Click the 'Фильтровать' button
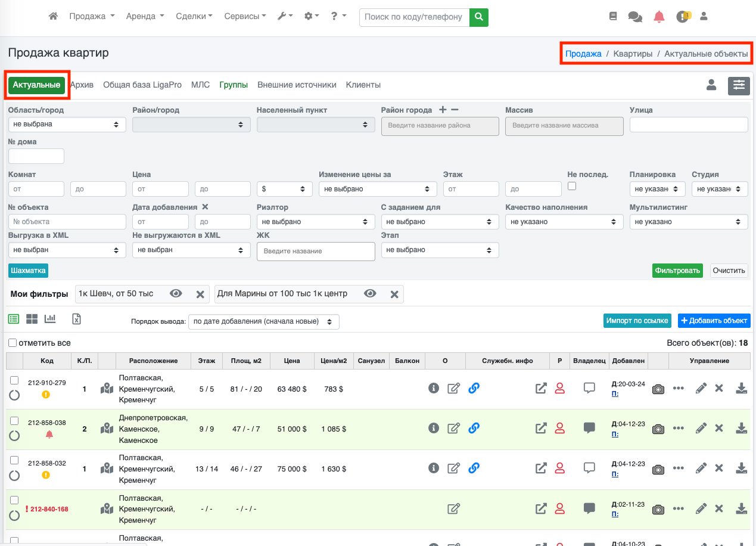Image resolution: width=756 pixels, height=546 pixels. pyautogui.click(x=677, y=271)
